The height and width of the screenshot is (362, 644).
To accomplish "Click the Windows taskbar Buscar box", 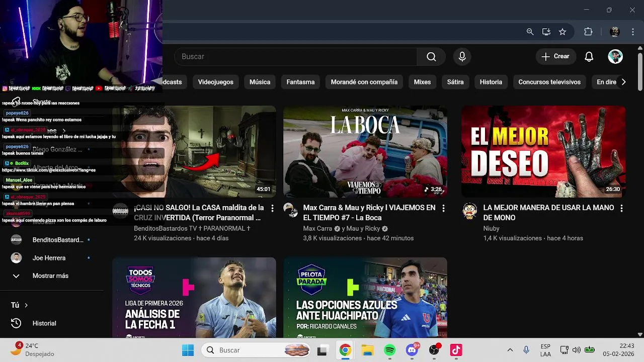I will [255, 350].
